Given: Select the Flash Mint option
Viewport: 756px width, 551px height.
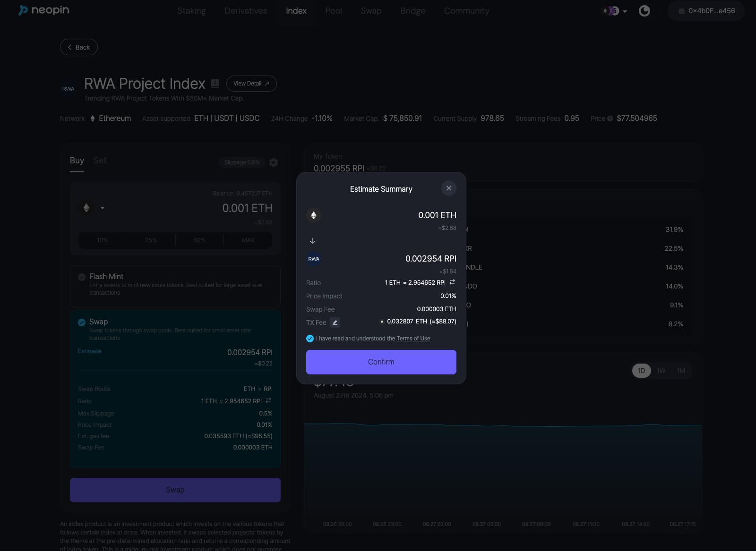Looking at the screenshot, I should [x=82, y=277].
